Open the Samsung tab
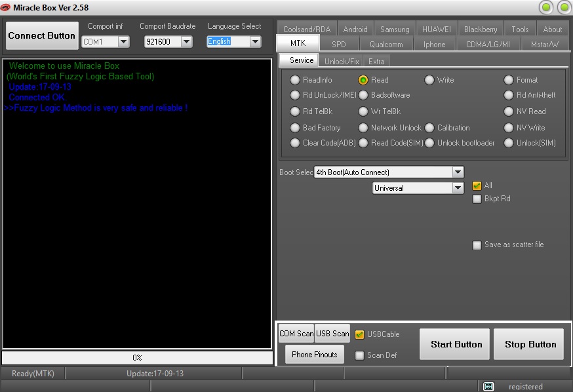573x392 pixels. tap(395, 29)
